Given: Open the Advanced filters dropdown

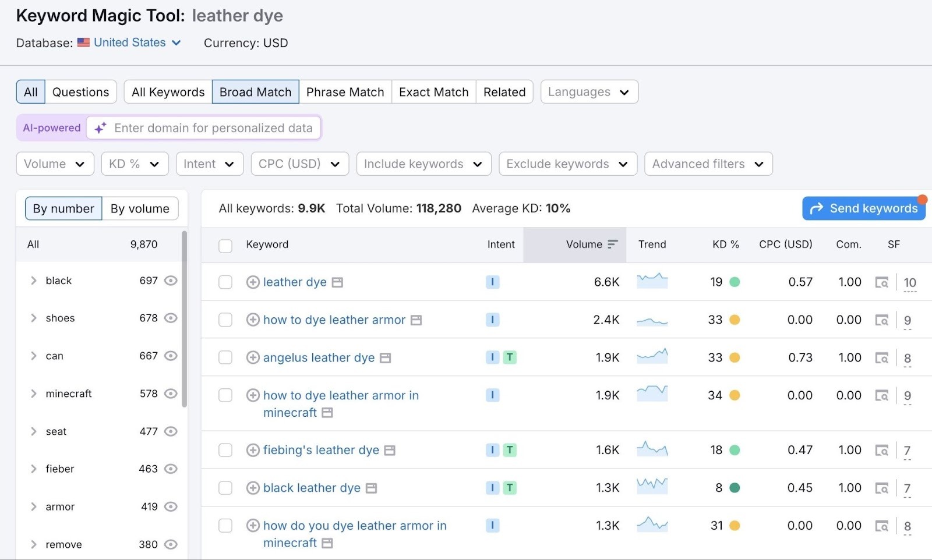Looking at the screenshot, I should pos(708,164).
